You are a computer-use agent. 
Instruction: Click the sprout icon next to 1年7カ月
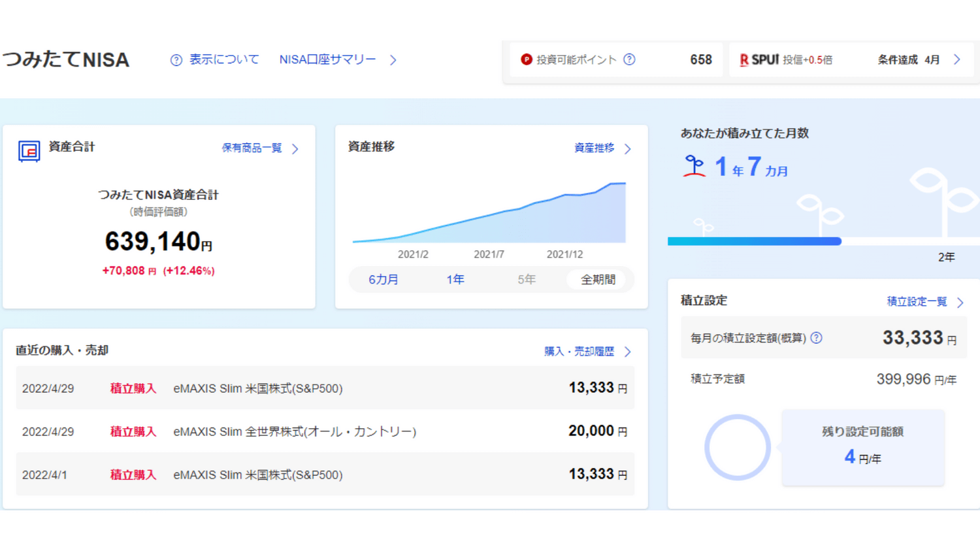(694, 166)
